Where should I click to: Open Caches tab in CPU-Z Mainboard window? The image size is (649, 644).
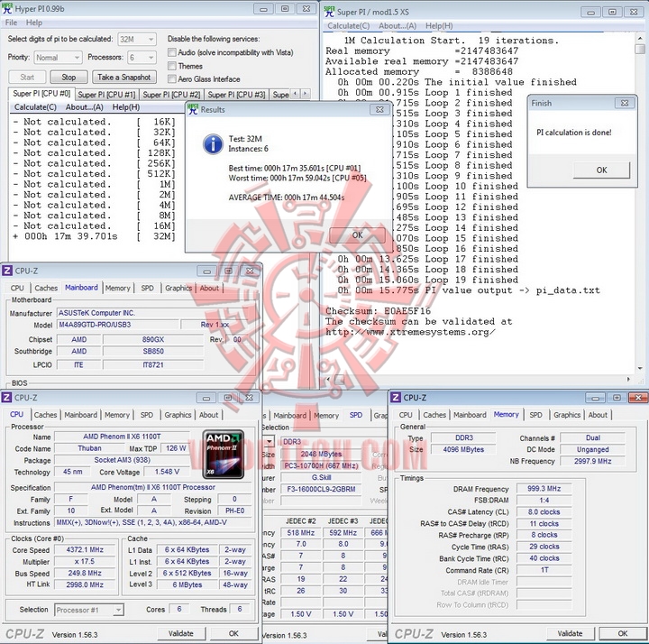click(x=46, y=288)
